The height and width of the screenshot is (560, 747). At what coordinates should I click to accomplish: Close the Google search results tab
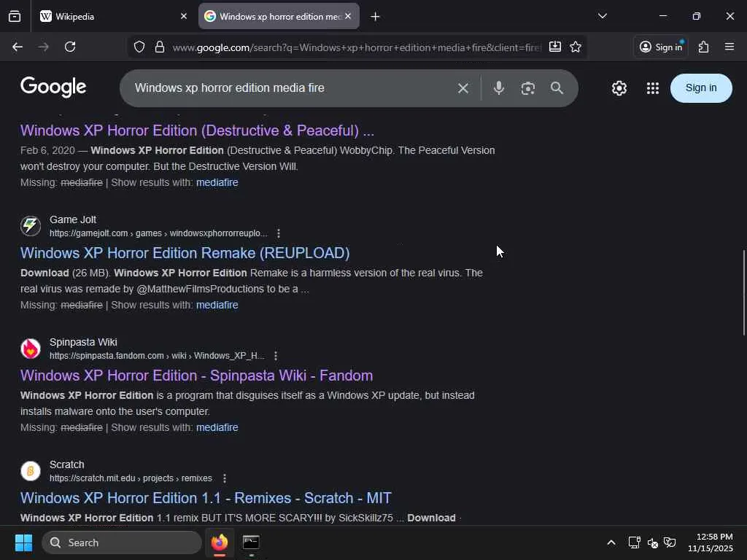[348, 16]
